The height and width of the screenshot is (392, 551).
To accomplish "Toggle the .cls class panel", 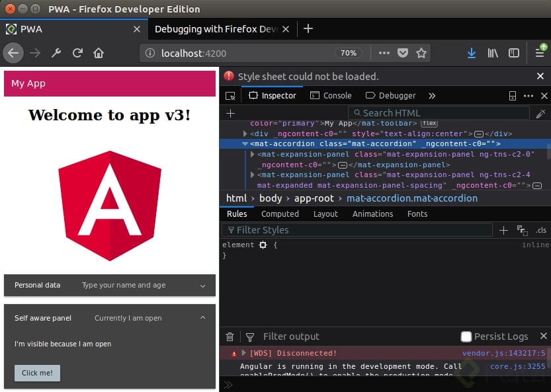I will (x=541, y=230).
